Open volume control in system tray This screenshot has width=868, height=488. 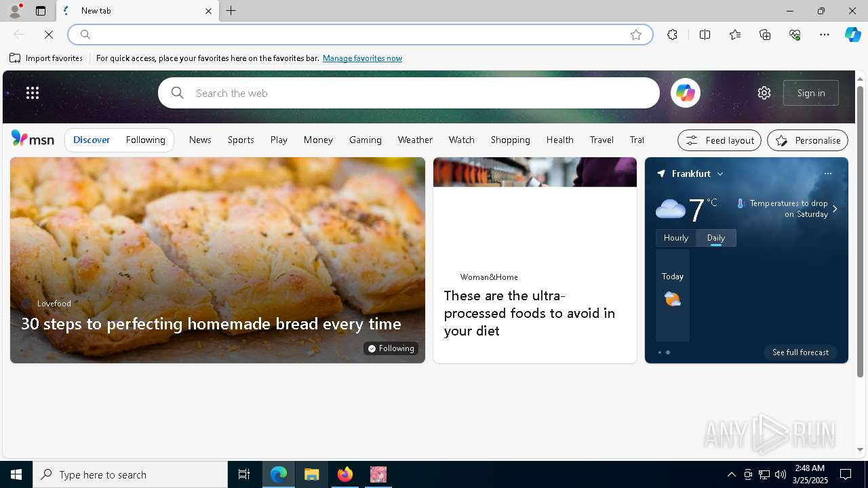(781, 474)
